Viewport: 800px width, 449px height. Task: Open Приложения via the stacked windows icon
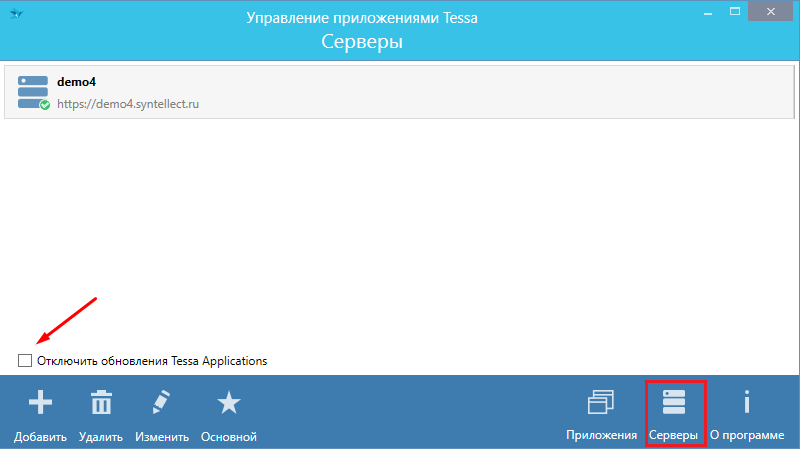coord(601,402)
